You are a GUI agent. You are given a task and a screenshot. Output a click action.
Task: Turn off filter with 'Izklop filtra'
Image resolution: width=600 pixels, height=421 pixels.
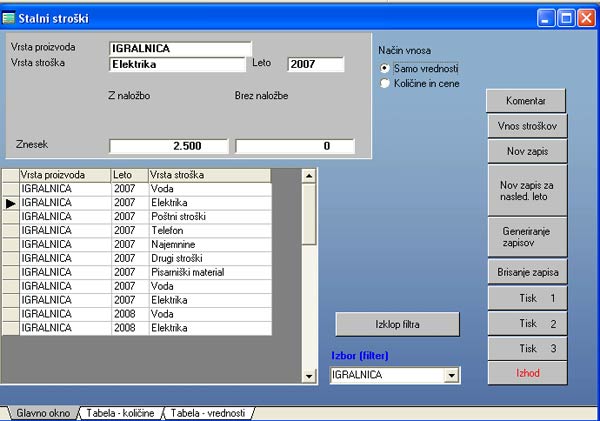tap(397, 324)
